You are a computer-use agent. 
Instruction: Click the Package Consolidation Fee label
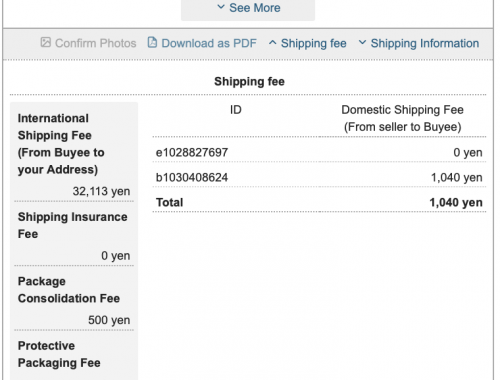[69, 290]
